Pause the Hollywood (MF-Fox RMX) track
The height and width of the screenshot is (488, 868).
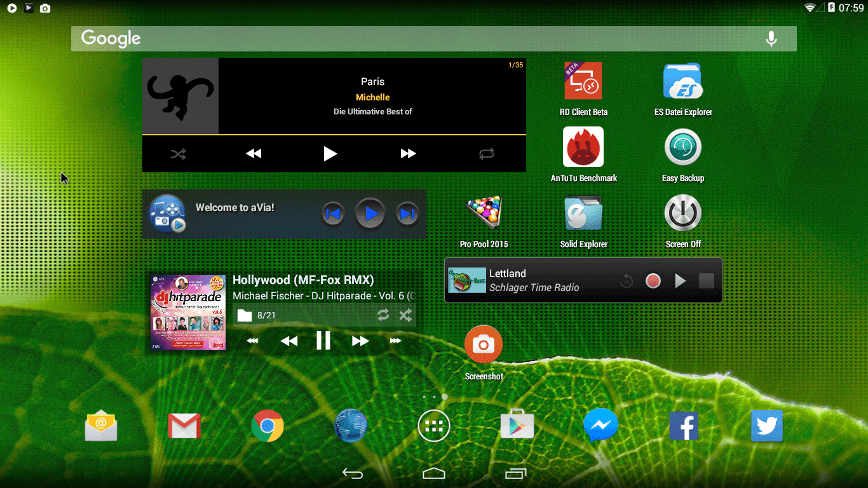[x=323, y=341]
